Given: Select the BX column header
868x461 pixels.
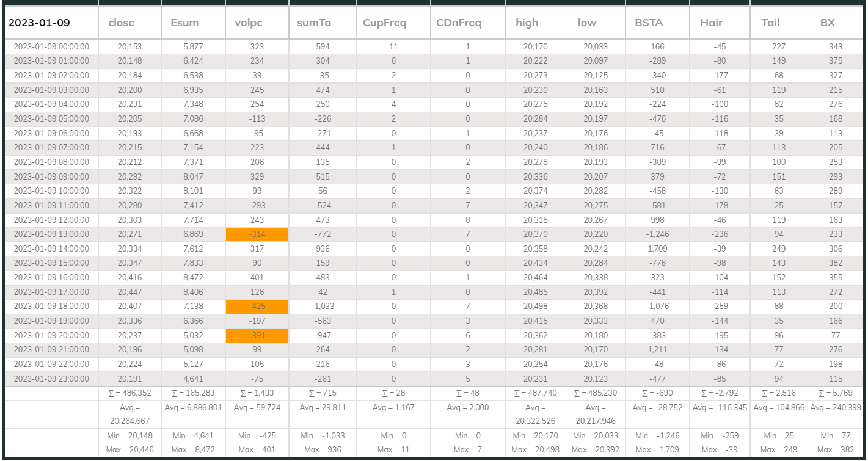Looking at the screenshot, I should 828,23.
